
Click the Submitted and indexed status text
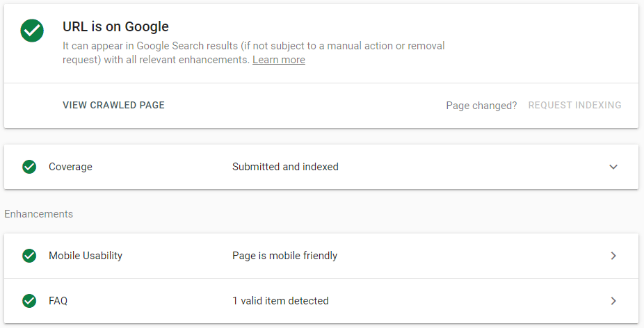(285, 167)
